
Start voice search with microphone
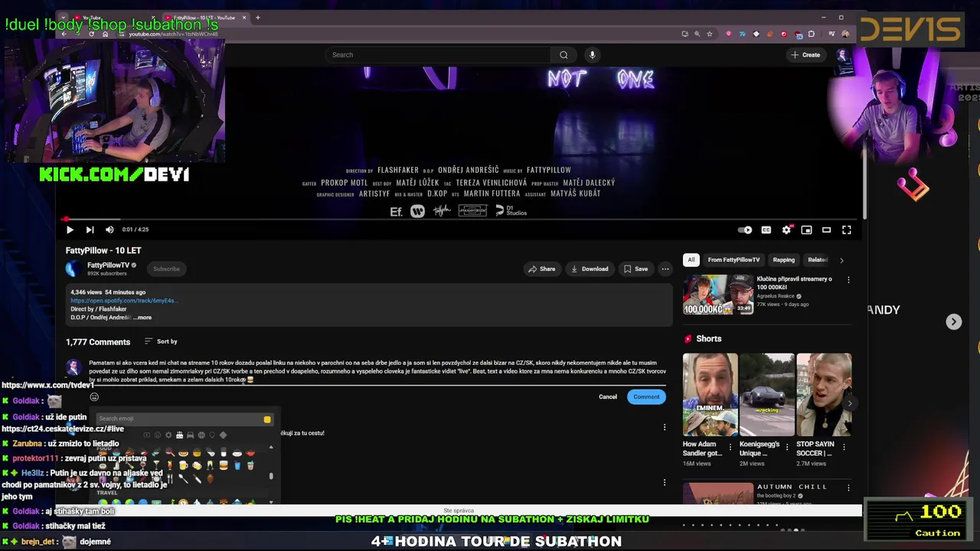tap(592, 55)
